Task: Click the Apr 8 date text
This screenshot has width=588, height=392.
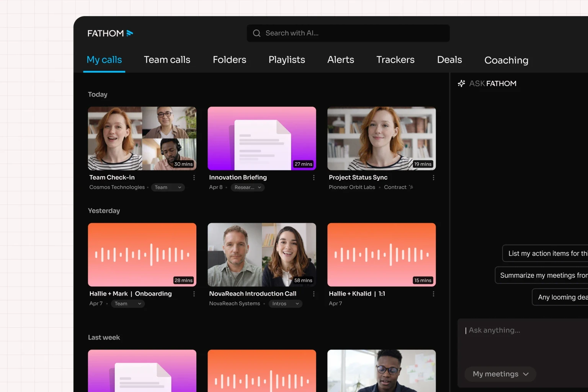Action: pyautogui.click(x=216, y=187)
